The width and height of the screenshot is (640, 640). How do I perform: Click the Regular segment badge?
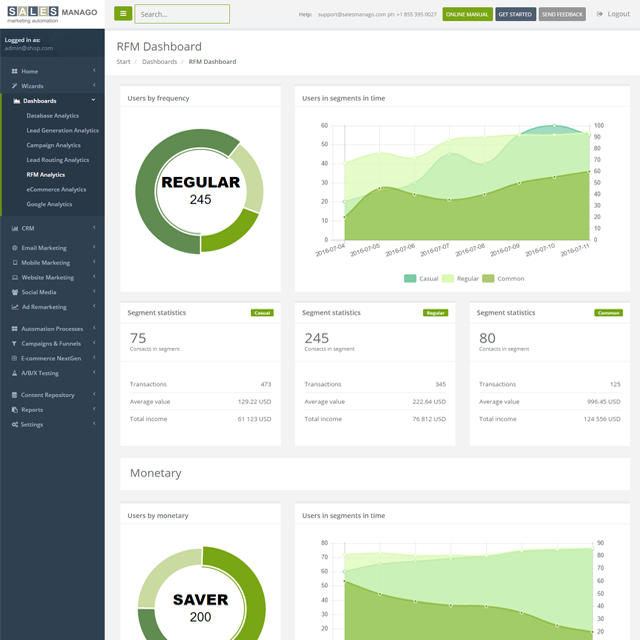pyautogui.click(x=436, y=313)
